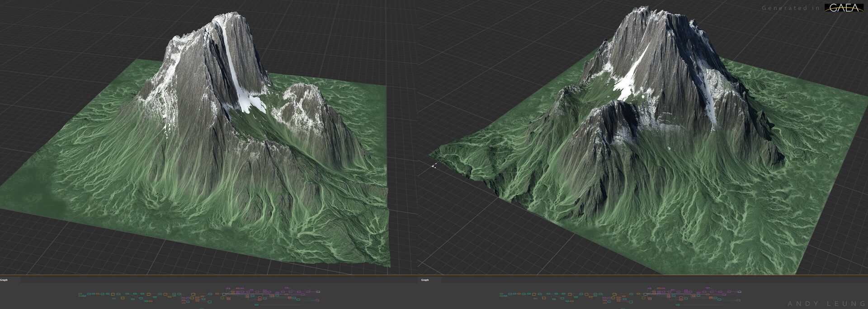Select the rightmost upper purple node, right graph
Viewport: 868px width, 309px height.
click(739, 292)
